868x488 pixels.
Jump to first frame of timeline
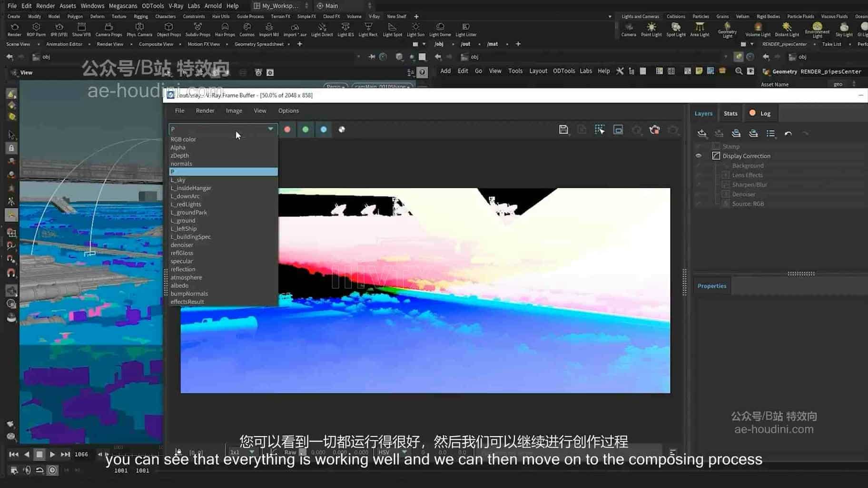[14, 454]
